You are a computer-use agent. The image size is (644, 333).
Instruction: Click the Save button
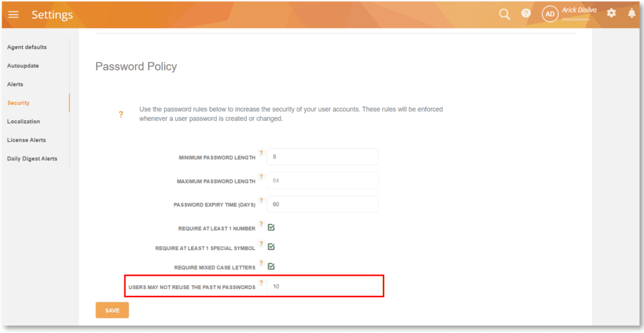112,310
